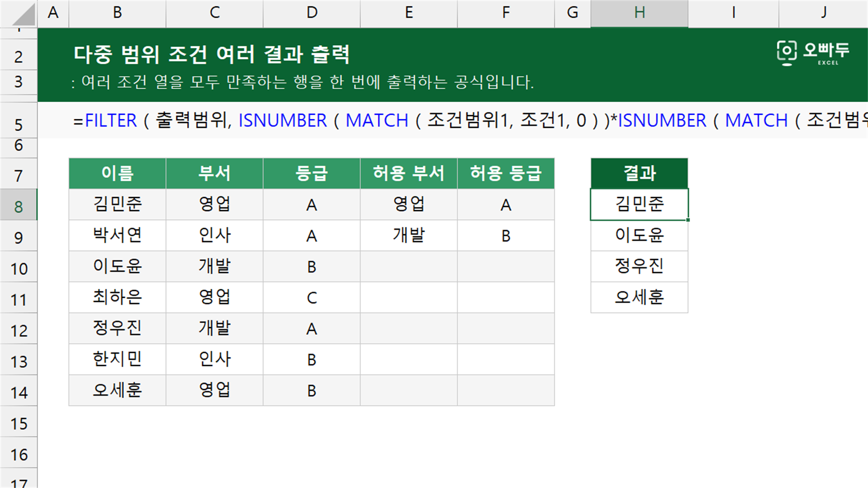Select the 개발 cell in 허용 부서 column

pyautogui.click(x=409, y=235)
